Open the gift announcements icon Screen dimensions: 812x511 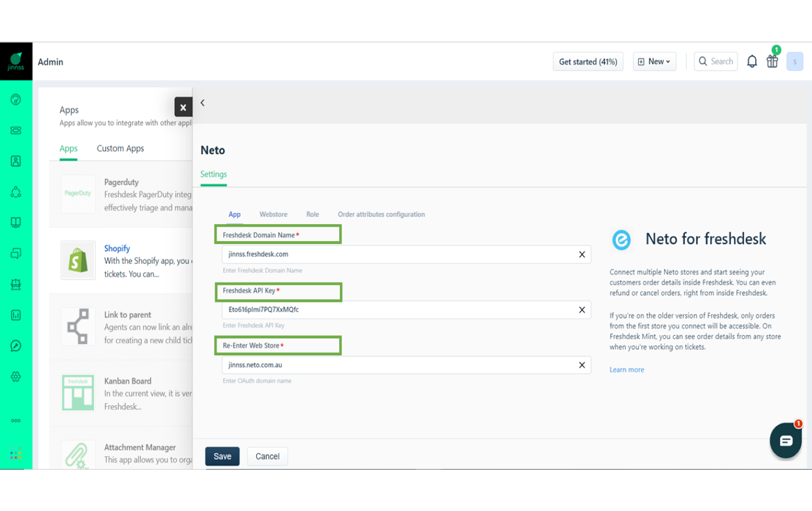point(772,61)
